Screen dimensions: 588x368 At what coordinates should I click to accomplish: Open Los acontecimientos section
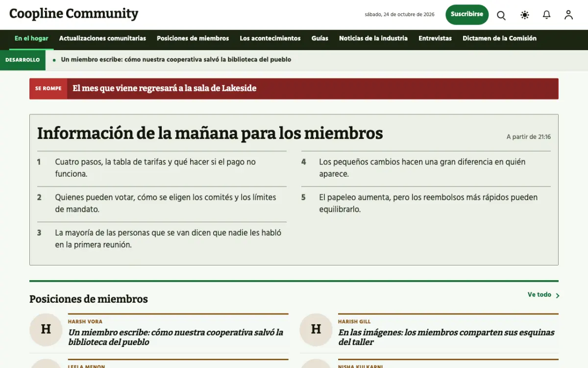(270, 38)
